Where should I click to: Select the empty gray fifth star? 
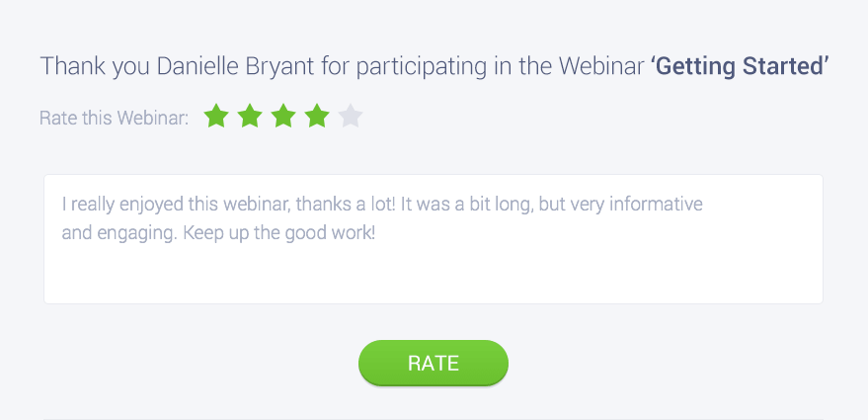351,117
